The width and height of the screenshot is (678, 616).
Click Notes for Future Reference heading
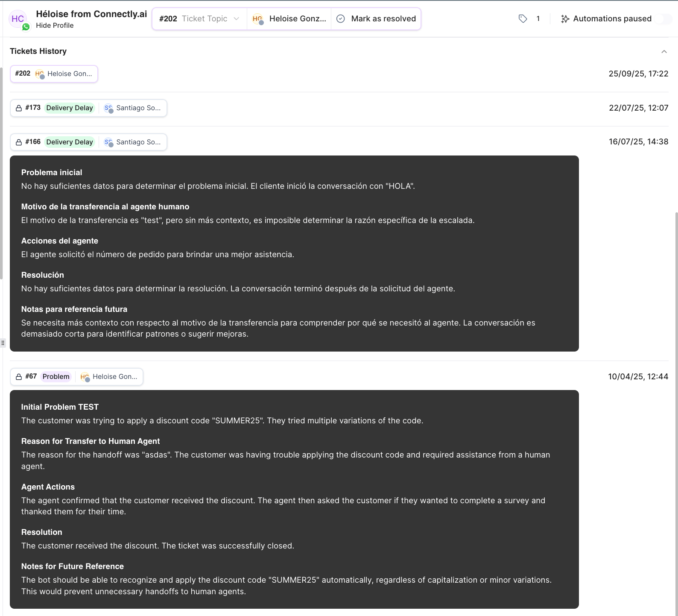click(x=73, y=566)
